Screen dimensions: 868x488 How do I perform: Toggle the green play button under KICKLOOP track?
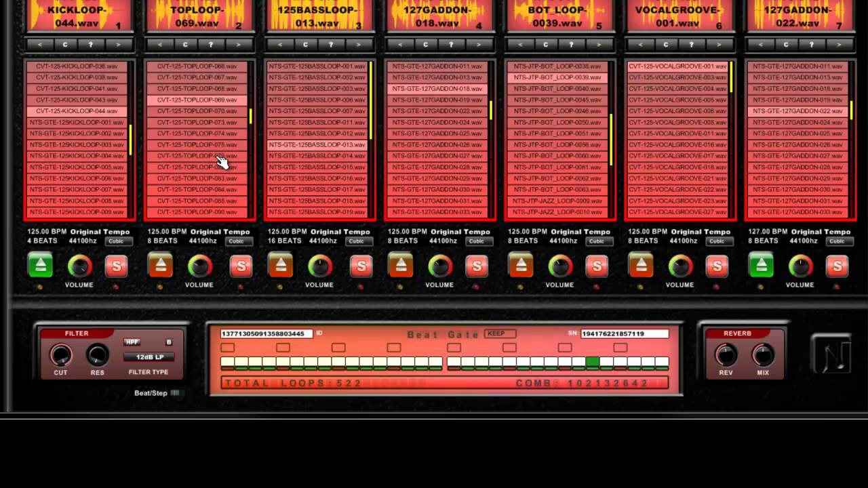[x=41, y=265]
